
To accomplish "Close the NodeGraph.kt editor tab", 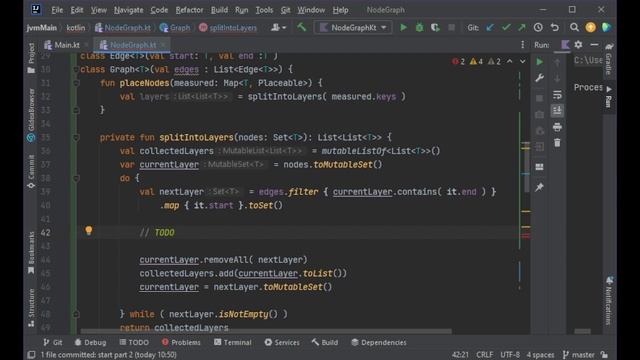I will (163, 45).
